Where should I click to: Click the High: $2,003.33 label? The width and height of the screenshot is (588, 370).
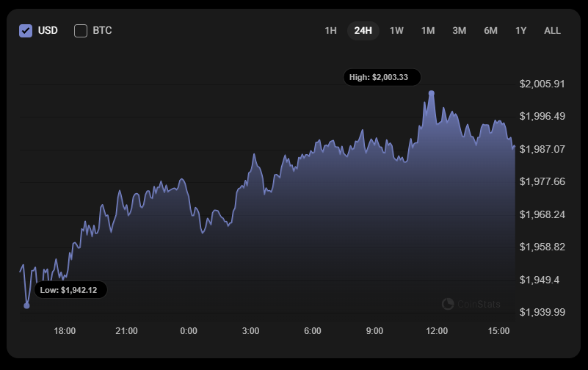tap(382, 77)
